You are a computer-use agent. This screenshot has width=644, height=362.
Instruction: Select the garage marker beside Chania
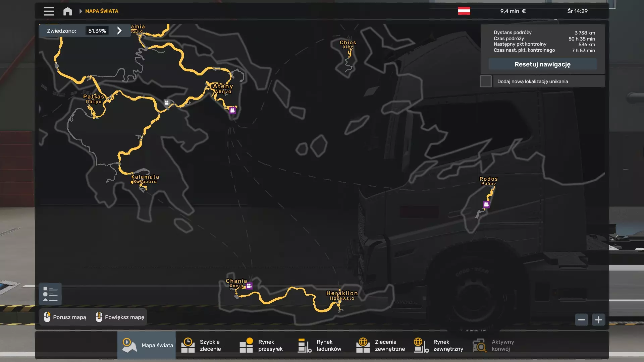coord(249,286)
